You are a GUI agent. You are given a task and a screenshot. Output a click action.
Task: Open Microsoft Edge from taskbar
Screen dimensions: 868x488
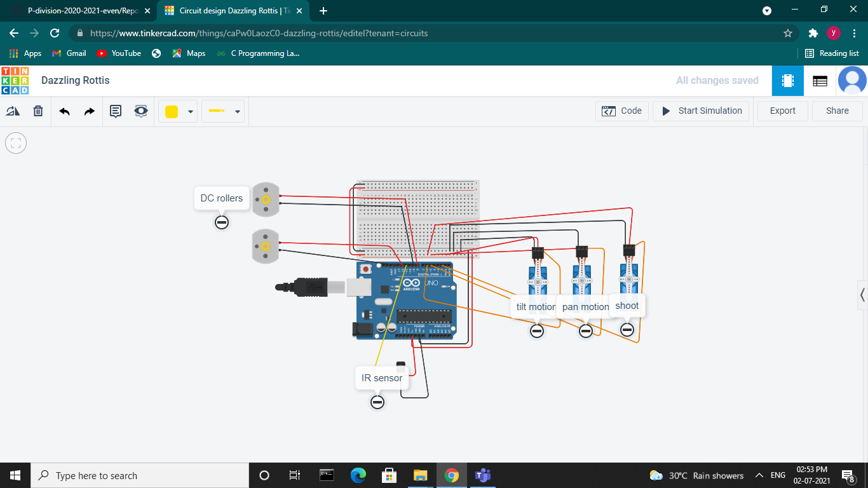(358, 475)
